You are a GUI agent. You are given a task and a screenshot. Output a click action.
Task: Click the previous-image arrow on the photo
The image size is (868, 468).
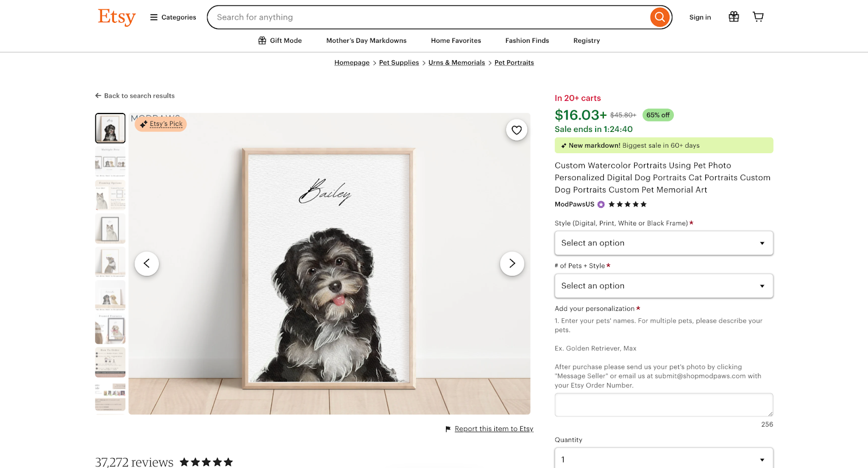(x=146, y=263)
